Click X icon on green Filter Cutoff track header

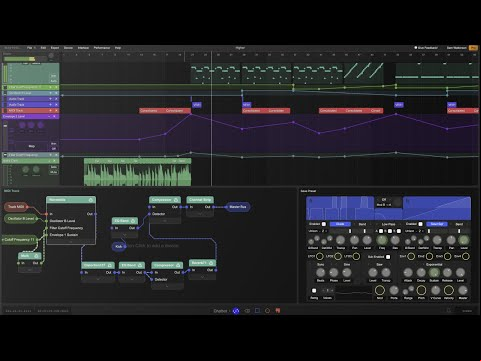(56, 87)
